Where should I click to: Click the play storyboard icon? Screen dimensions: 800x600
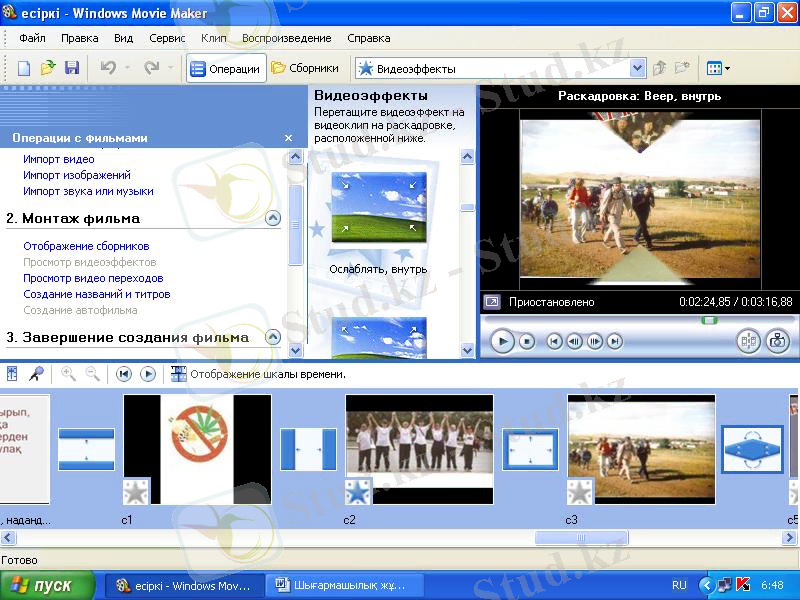148,373
